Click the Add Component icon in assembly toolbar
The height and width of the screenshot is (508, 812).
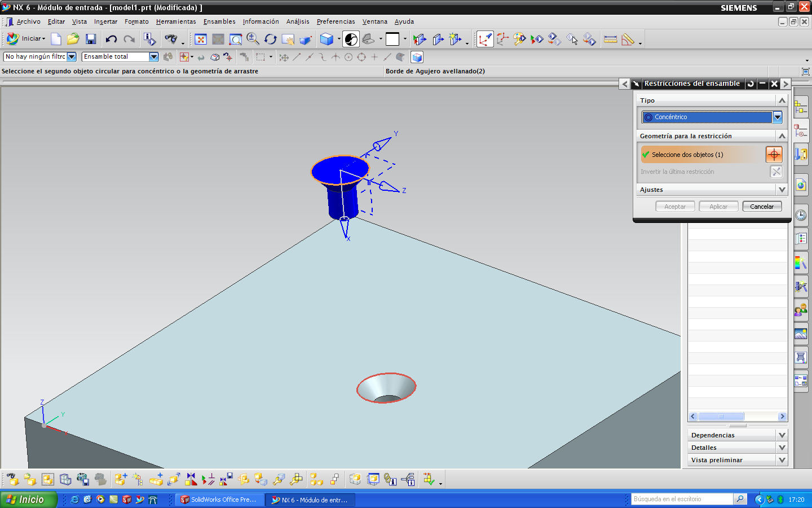(x=121, y=480)
